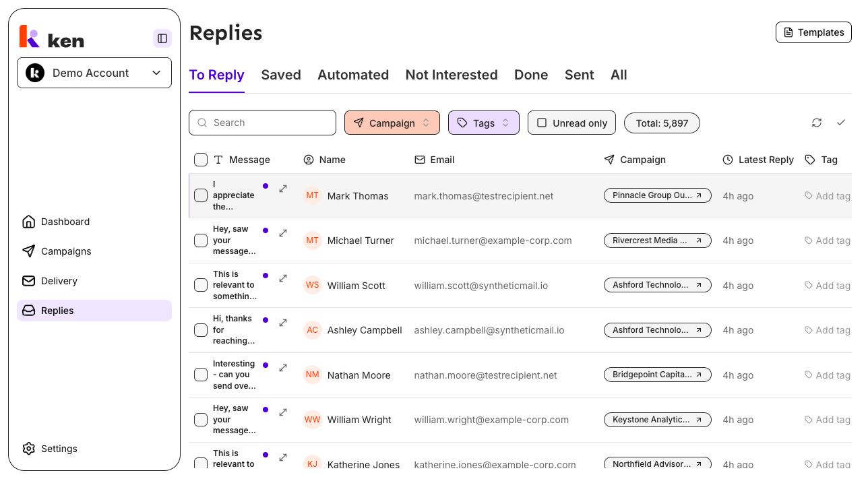868x479 pixels.
Task: Add tag to Nathan Moore's reply
Action: (828, 375)
